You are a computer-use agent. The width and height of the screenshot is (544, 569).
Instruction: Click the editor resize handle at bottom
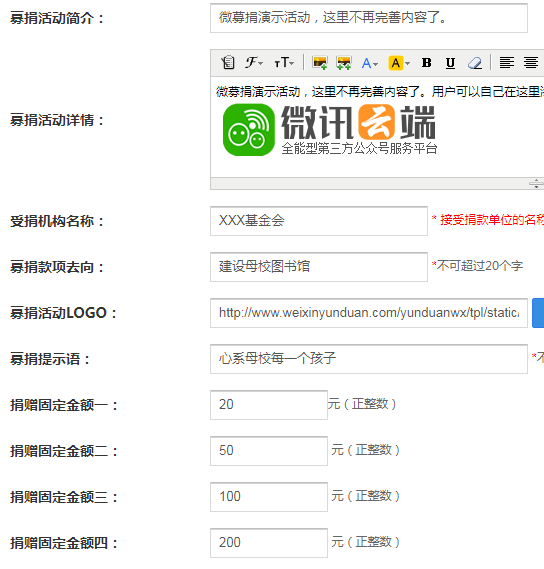[536, 184]
